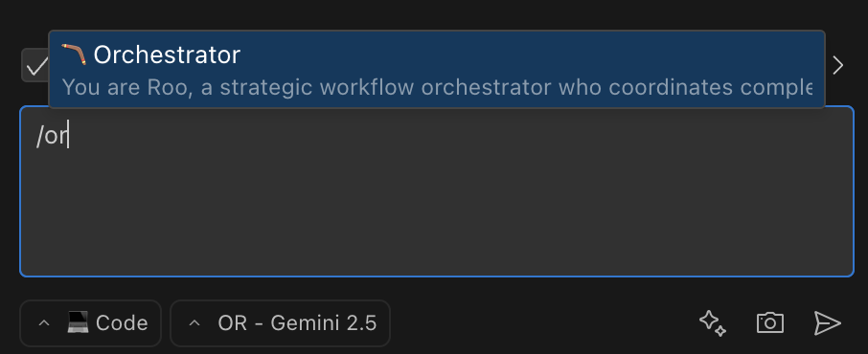Screen dimensions: 868x354
Task: Expand the right-pointing chevron above the input
Action: (x=838, y=65)
